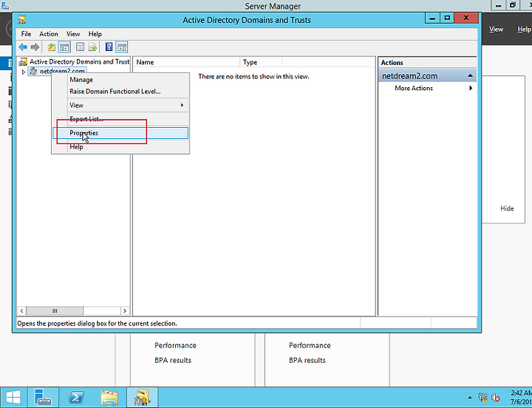The image size is (532, 408).
Task: Show hidden tray icons arrow
Action: (470, 398)
